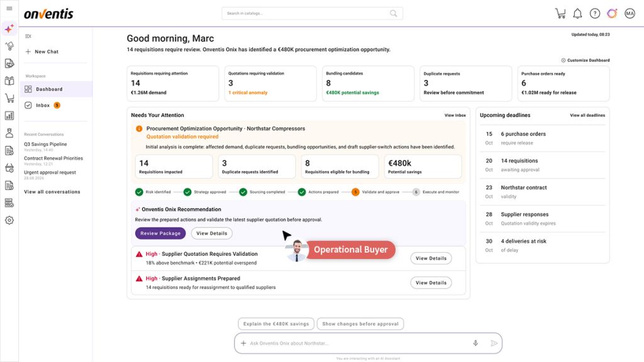
Task: Open the handshake contract sidebar icon
Action: 9,63
